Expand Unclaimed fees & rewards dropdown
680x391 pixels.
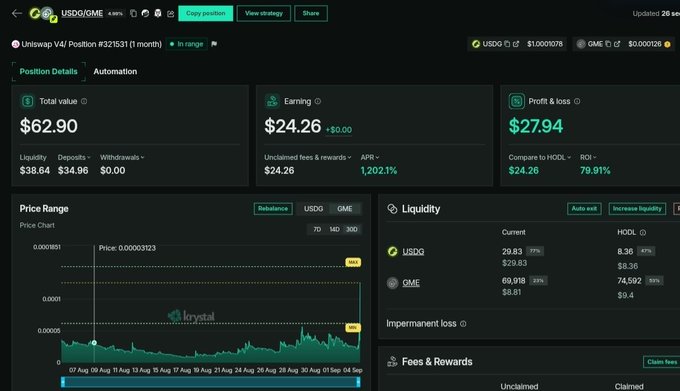(x=308, y=157)
